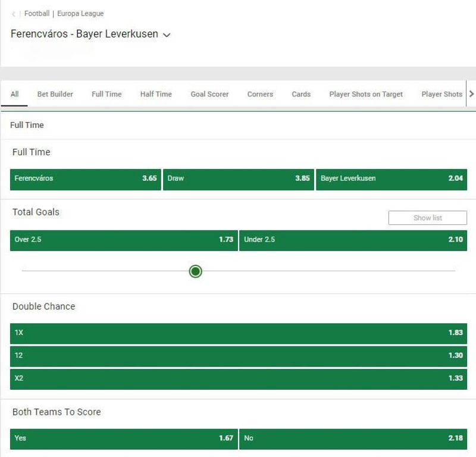Open the Goal Scorer tab
The image size is (476, 457).
(209, 94)
